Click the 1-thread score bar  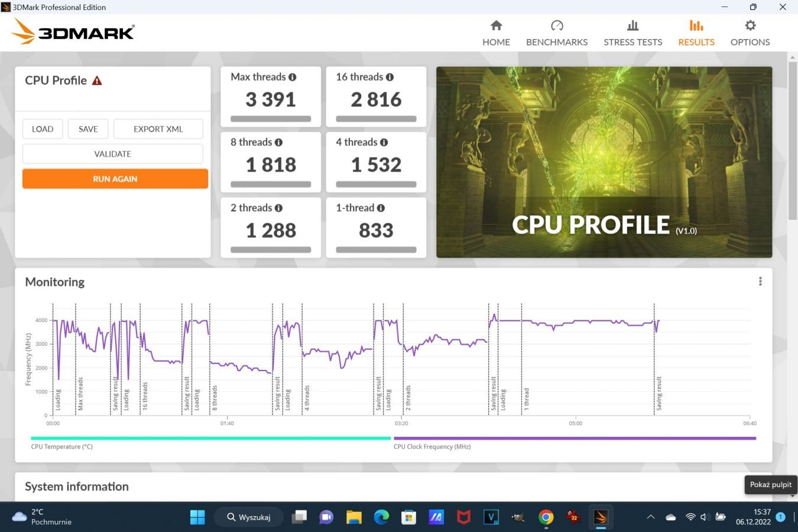click(x=376, y=249)
